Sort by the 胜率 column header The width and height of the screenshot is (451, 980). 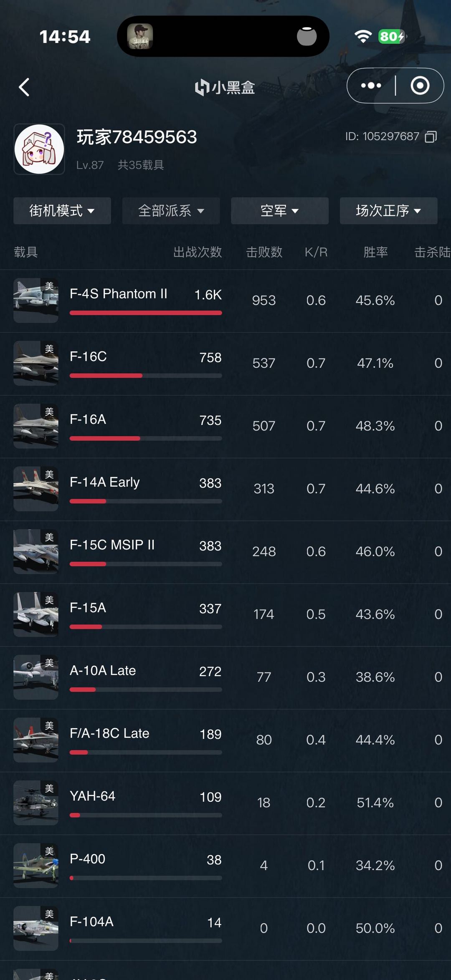point(375,252)
